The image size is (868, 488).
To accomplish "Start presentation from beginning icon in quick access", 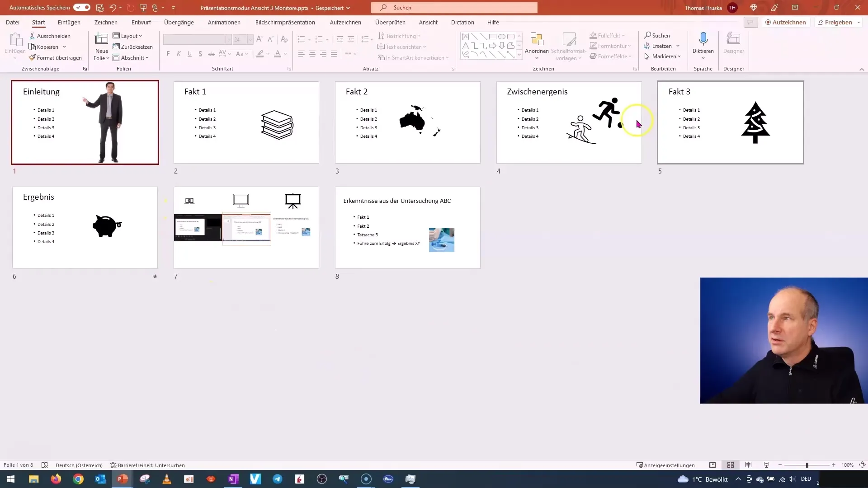I will (x=143, y=8).
